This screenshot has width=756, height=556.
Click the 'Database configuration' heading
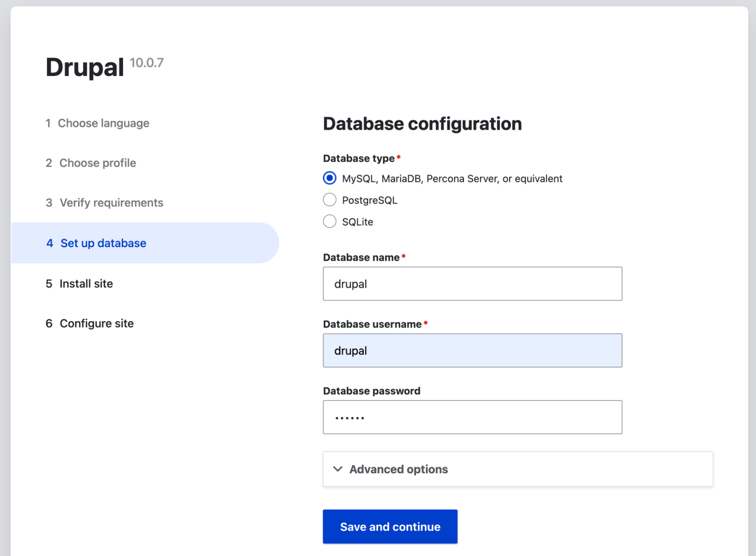[x=422, y=124]
